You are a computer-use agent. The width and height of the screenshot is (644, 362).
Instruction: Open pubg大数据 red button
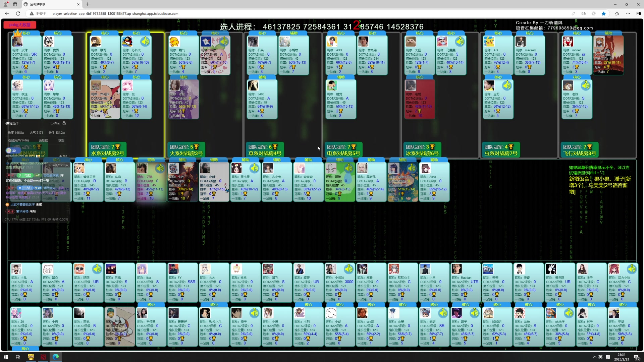point(20,25)
